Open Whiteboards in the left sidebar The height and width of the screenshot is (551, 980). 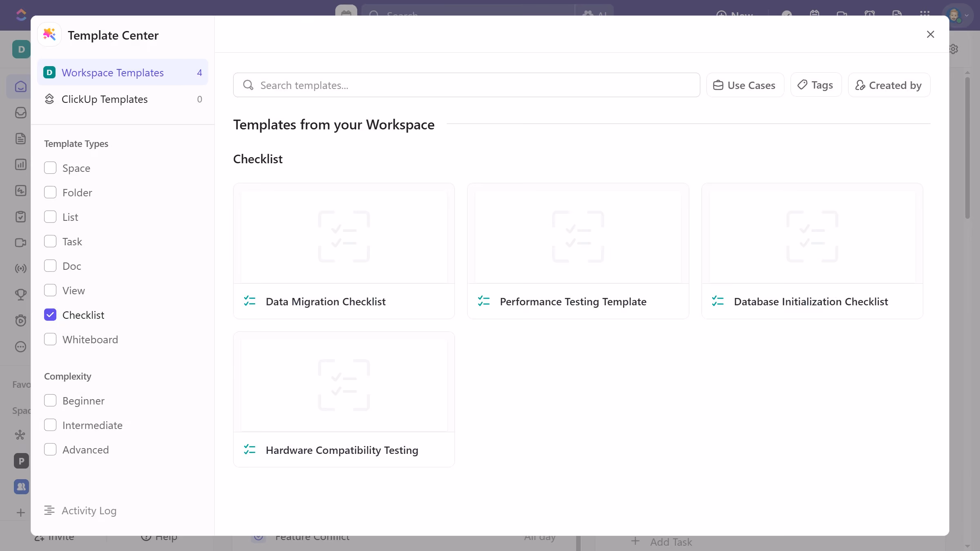point(20,191)
